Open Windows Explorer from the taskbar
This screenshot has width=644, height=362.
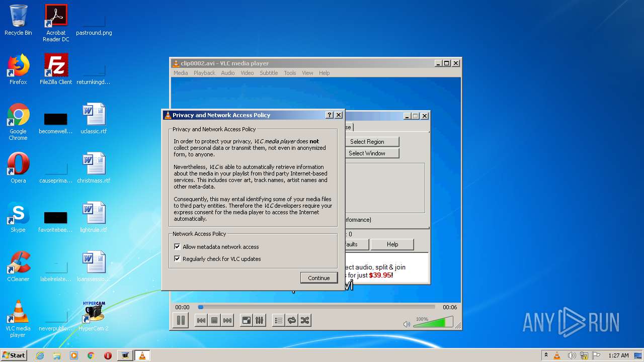(x=57, y=355)
